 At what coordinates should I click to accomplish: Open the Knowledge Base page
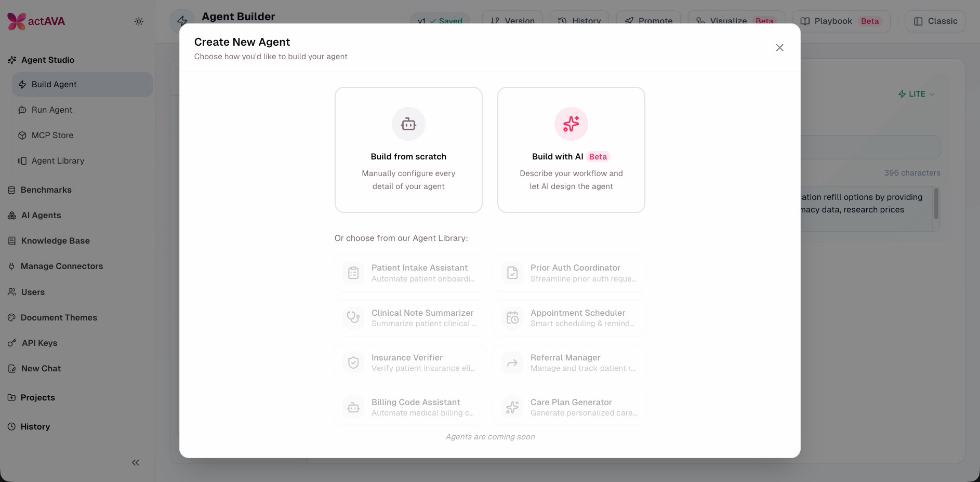click(x=55, y=241)
